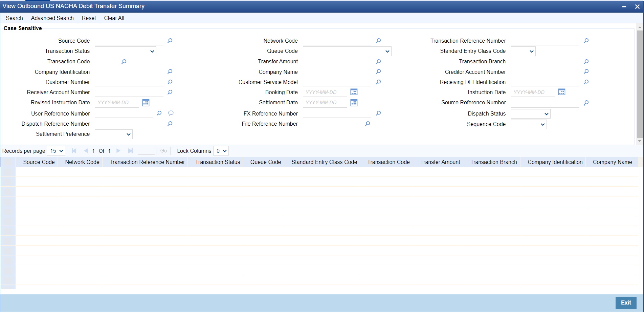644x313 pixels.
Task: Close the NACHA Debit Transfer Summary window
Action: [637, 6]
